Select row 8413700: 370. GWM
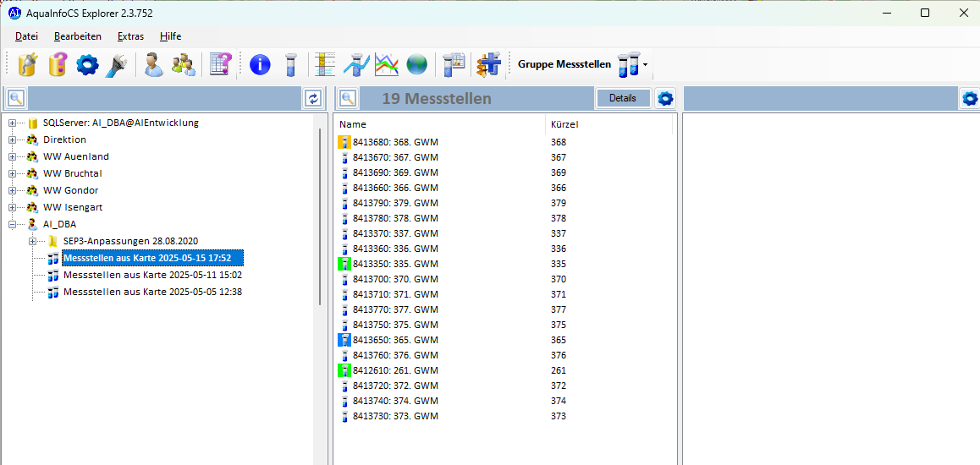980x465 pixels. click(395, 279)
